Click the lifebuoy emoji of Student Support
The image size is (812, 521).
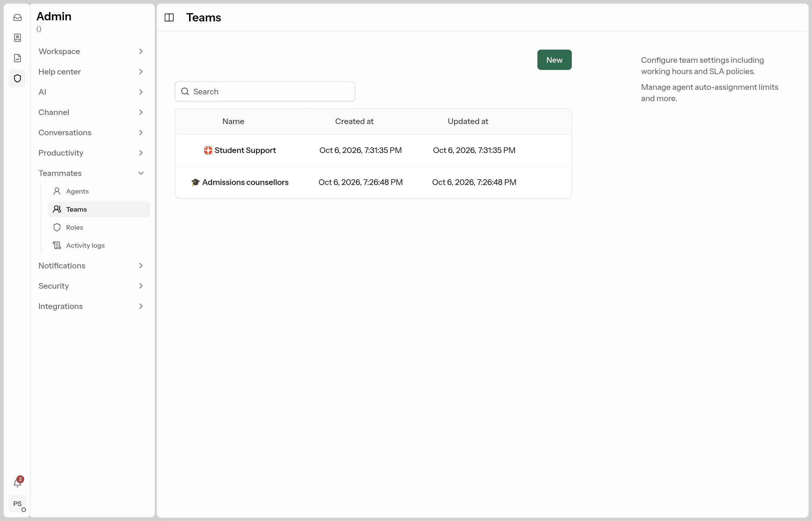[208, 150]
